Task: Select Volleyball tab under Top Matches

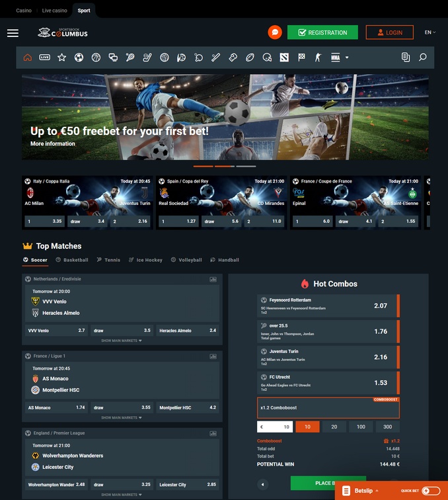Action: click(186, 260)
